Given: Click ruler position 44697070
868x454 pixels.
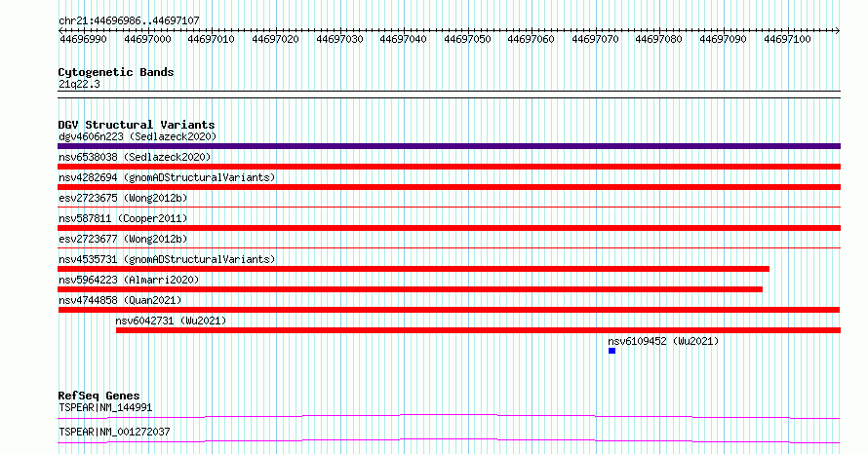Looking at the screenshot, I should pyautogui.click(x=595, y=39).
